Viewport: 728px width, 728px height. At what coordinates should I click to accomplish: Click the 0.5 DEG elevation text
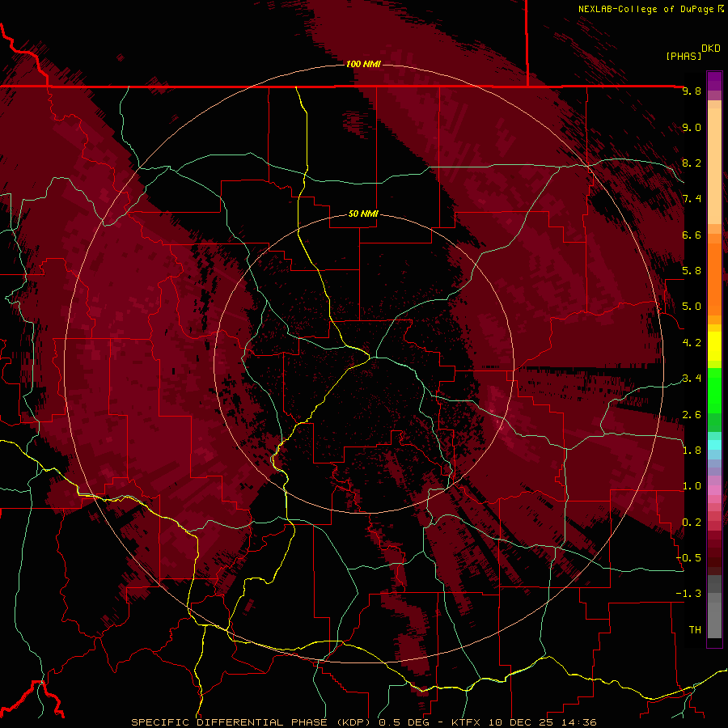click(405, 722)
